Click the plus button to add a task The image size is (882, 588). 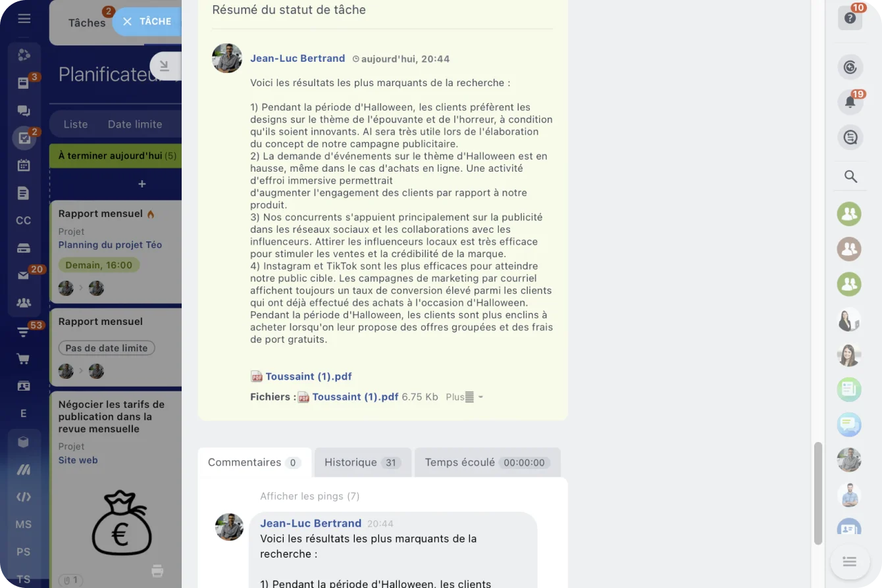tap(142, 184)
